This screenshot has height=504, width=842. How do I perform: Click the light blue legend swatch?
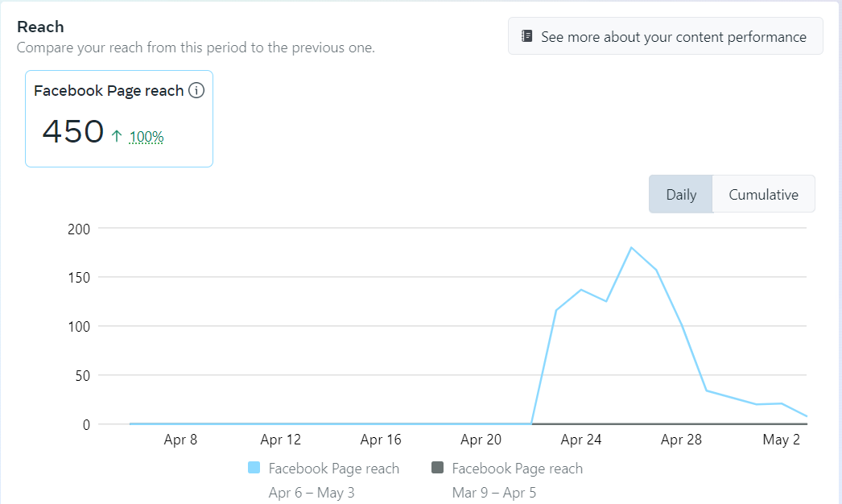[254, 468]
